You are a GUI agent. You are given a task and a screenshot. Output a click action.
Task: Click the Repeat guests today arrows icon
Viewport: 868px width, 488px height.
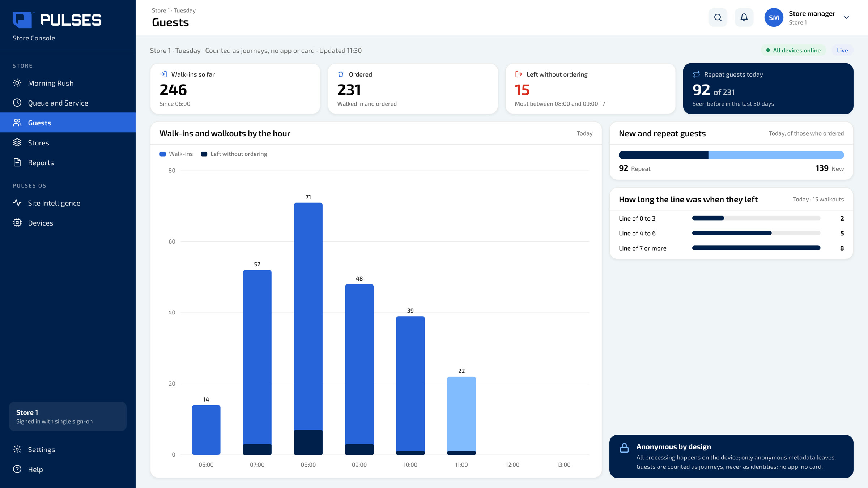pos(696,74)
